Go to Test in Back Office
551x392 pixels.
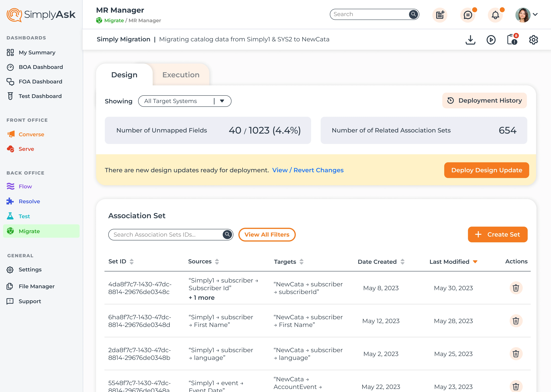coord(24,216)
